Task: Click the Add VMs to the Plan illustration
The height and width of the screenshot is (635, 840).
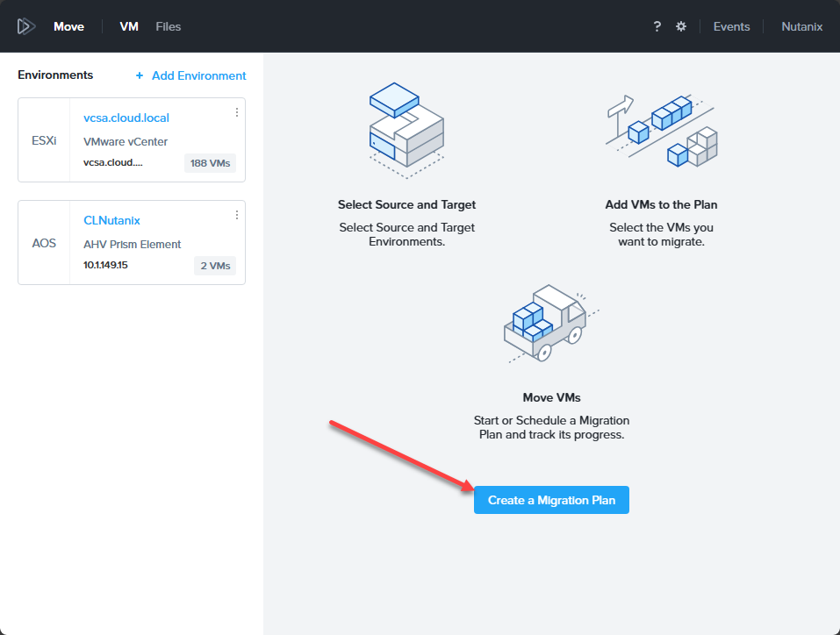Action: click(661, 130)
